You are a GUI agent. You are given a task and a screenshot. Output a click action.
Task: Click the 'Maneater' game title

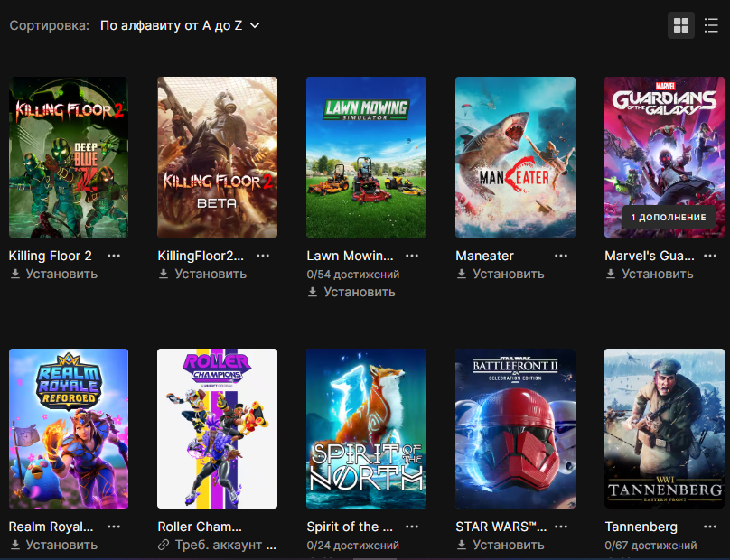[484, 256]
